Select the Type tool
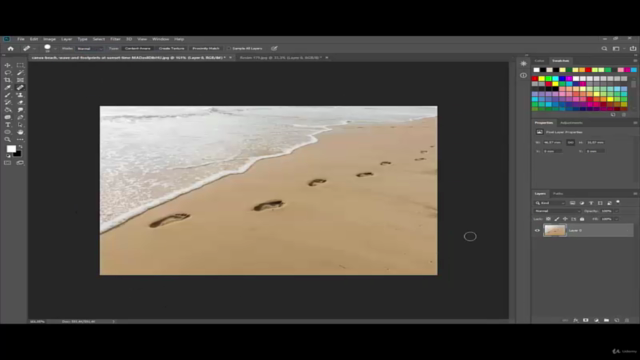Image resolution: width=640 pixels, height=360 pixels. [x=8, y=125]
